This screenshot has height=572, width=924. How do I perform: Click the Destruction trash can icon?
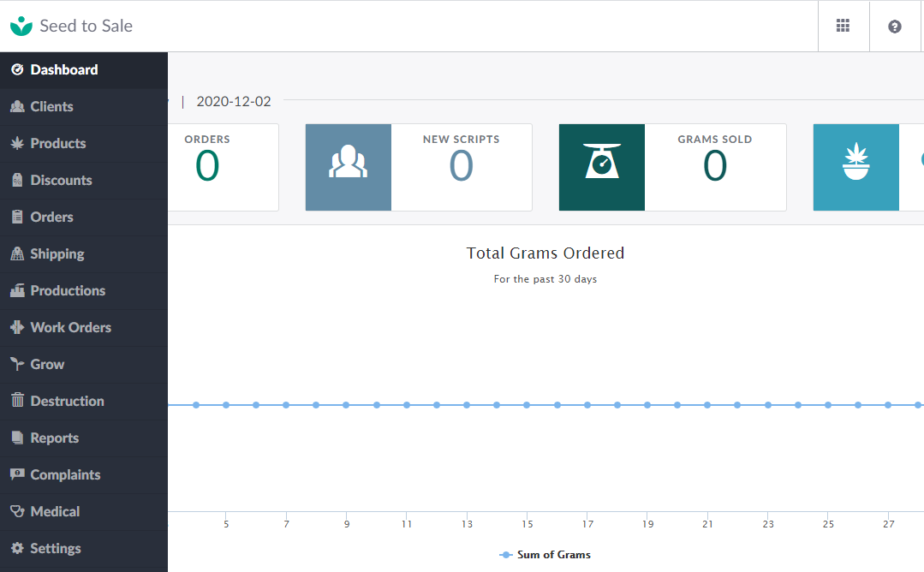(x=17, y=401)
